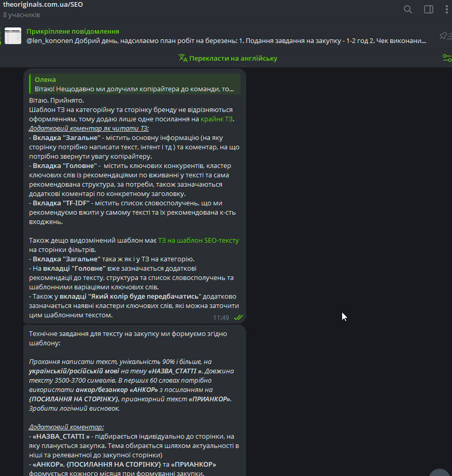Screen dimensions: 452x476
Task: Open 'ТЗ на шаблон SEO-тексту' link
Action: point(199,241)
